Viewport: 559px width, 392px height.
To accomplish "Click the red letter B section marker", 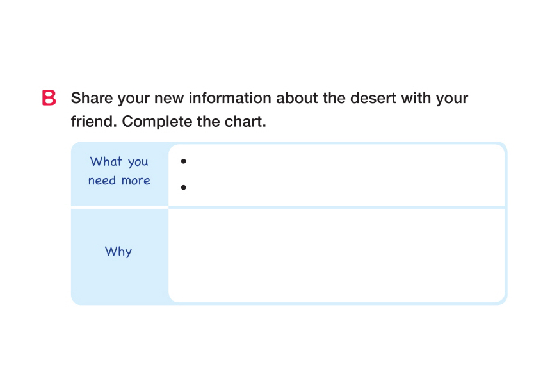I will [x=49, y=99].
